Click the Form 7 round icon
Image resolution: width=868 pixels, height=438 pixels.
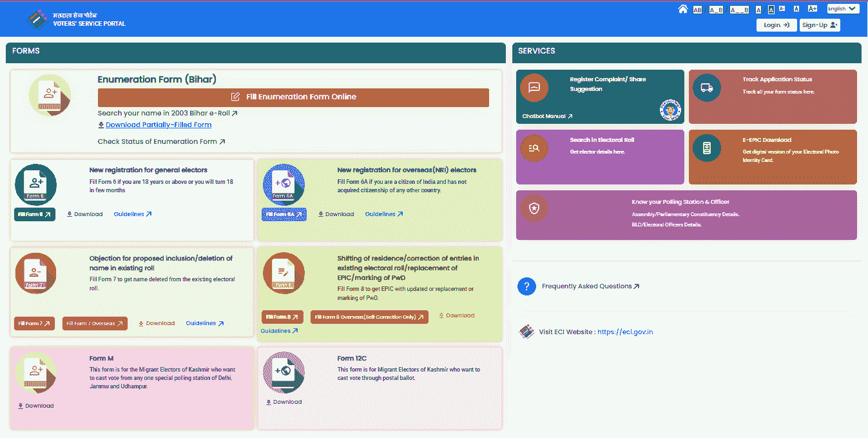[x=35, y=273]
